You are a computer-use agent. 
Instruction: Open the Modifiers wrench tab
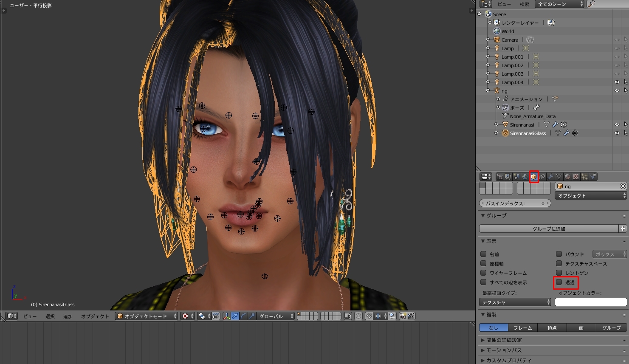coord(550,177)
